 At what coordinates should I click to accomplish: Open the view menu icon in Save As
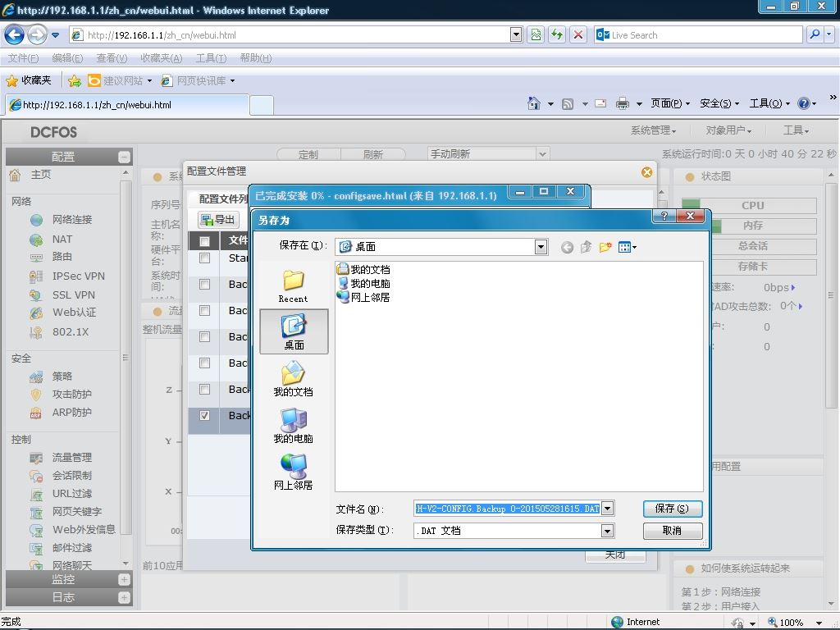(x=627, y=247)
